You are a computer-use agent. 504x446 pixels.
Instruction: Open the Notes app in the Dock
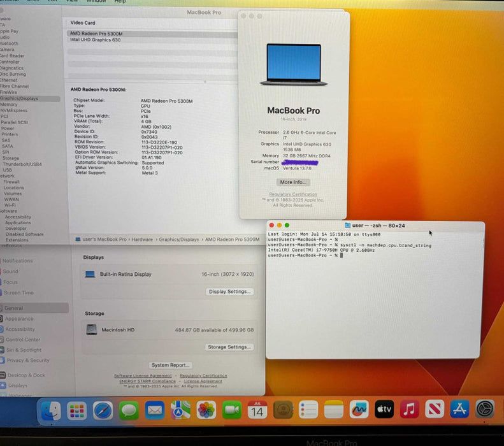[334, 410]
